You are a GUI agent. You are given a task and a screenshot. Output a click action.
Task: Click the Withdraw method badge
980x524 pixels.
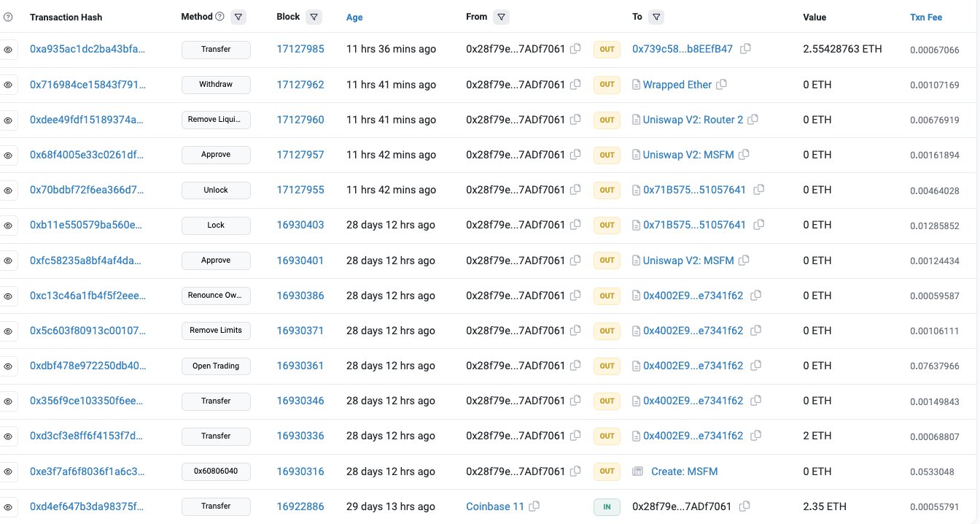(216, 85)
